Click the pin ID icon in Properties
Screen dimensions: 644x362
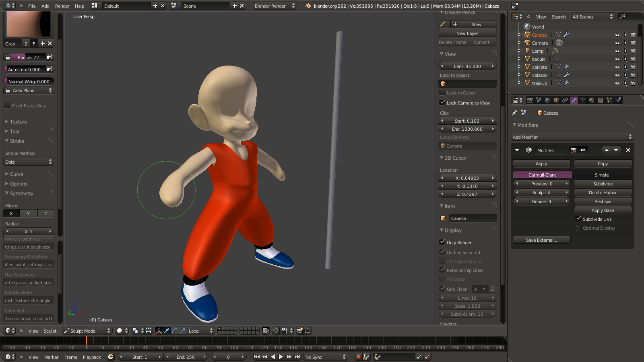514,113
